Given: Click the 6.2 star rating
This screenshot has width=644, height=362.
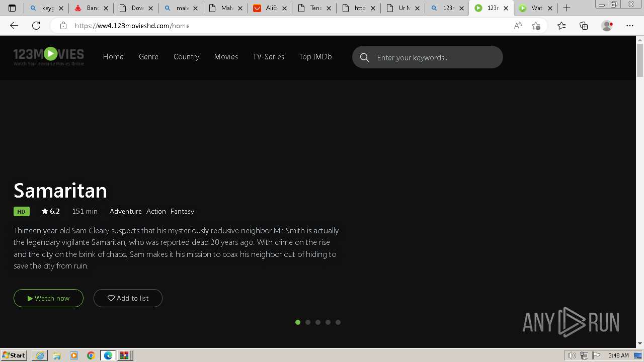Looking at the screenshot, I should pyautogui.click(x=50, y=211).
